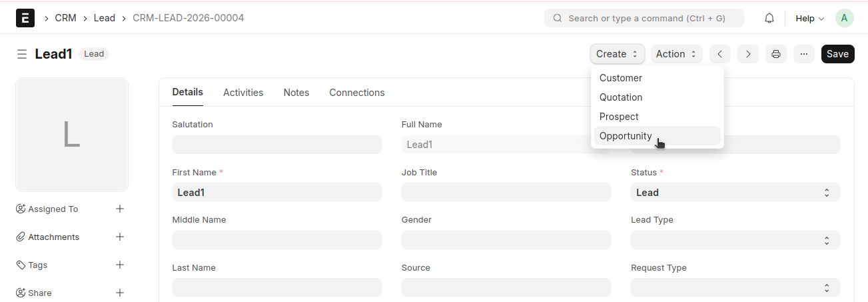Go to previous lead record arrow
The width and height of the screenshot is (868, 302).
(720, 54)
